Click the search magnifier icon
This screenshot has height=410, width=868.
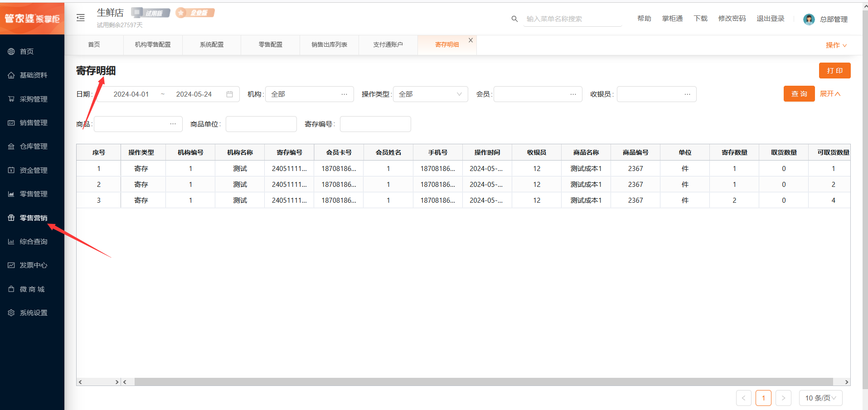click(x=514, y=19)
